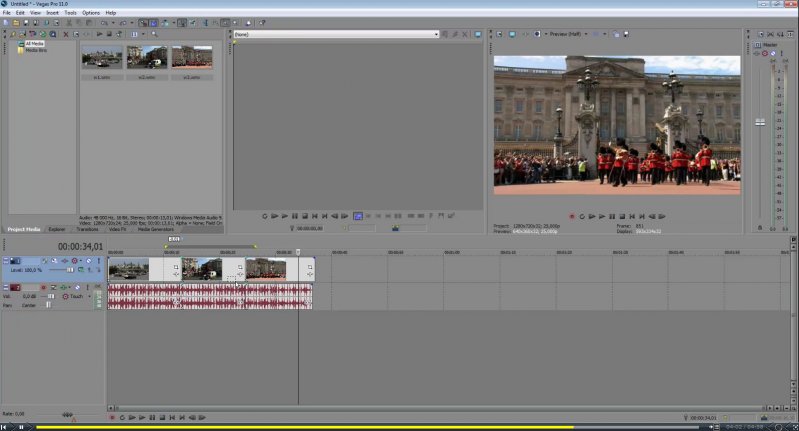Select the third media thumbnail in Project Media
This screenshot has height=431, width=799.
191,57
